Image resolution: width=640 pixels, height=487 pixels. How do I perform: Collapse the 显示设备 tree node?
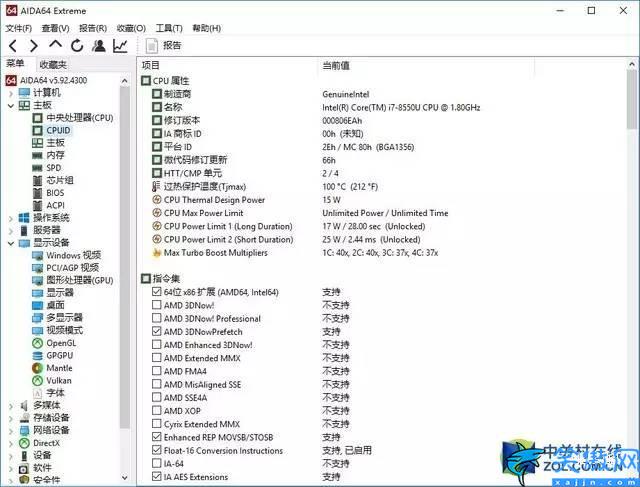point(11,243)
